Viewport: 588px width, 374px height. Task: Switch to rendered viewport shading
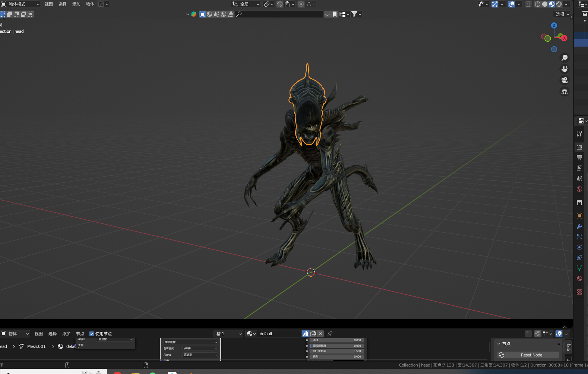click(559, 4)
